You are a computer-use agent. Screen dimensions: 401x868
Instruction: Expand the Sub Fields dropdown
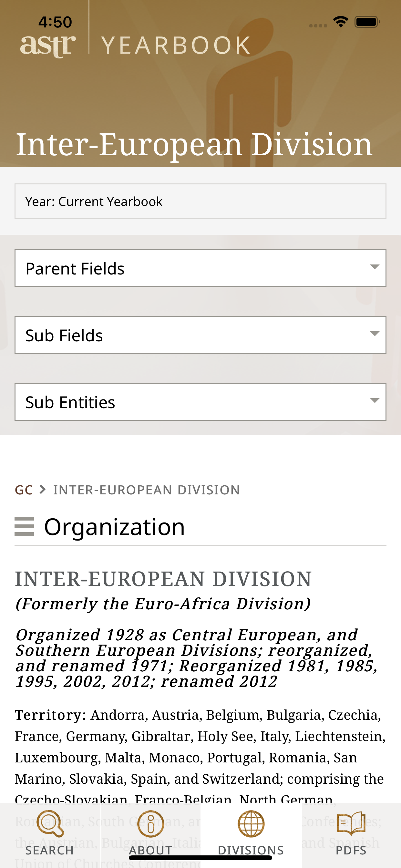(200, 335)
